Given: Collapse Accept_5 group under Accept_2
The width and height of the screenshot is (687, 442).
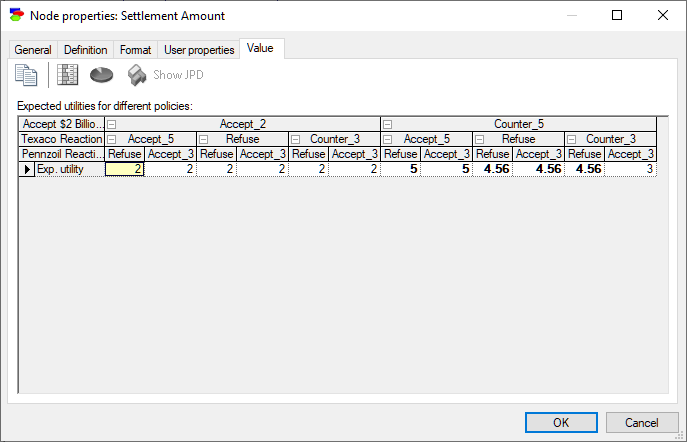Looking at the screenshot, I should [112, 139].
